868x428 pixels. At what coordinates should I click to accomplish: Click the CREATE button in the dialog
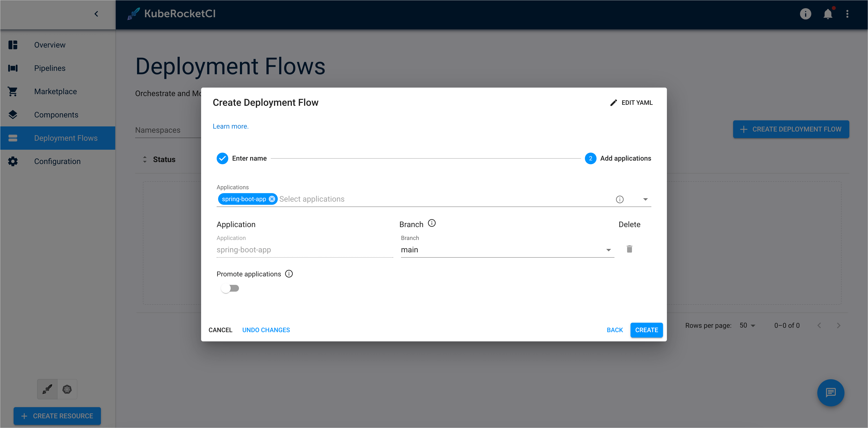tap(646, 330)
